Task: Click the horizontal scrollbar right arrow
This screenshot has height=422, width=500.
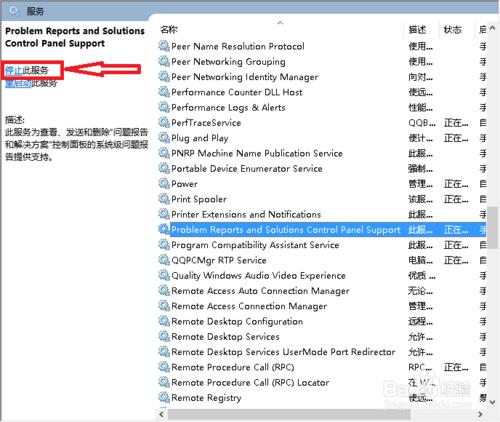Action: click(x=480, y=414)
